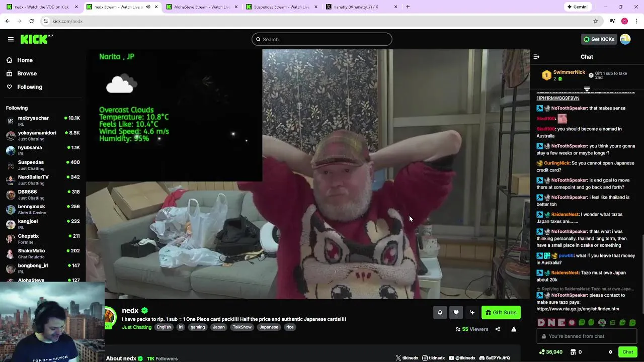Select the irl tag
The image size is (644, 362).
(x=181, y=327)
